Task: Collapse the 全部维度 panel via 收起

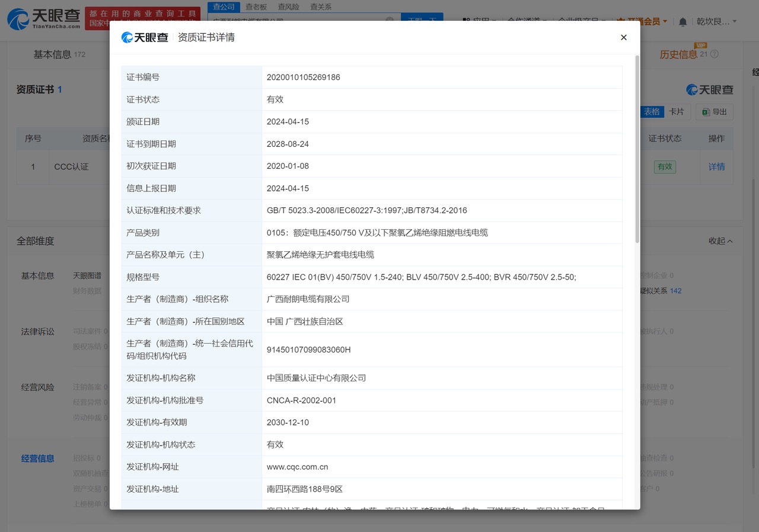Action: [x=720, y=241]
